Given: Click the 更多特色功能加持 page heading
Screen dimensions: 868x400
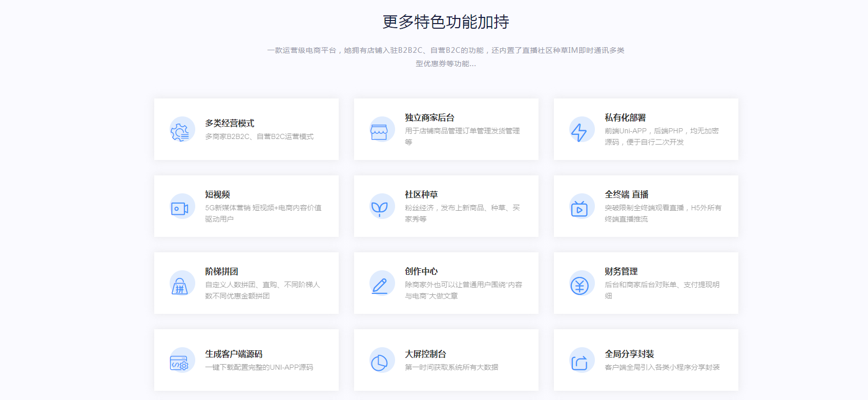Looking at the screenshot, I should point(446,22).
